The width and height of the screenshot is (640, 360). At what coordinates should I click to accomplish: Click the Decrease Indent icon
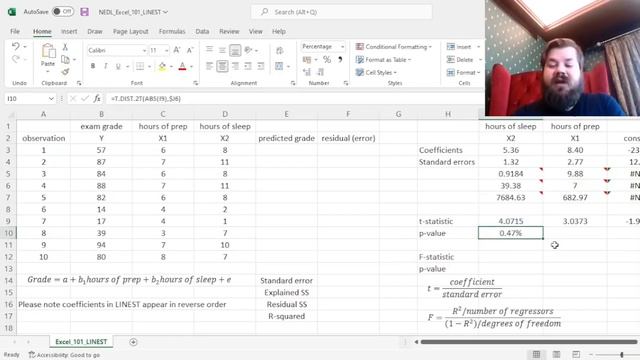[x=248, y=66]
